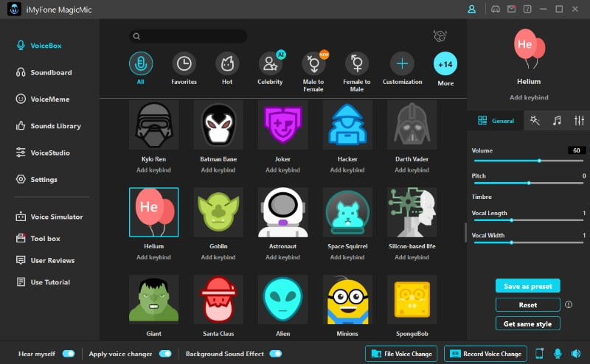Open Sounds Library in sidebar
590x364 pixels.
tap(48, 126)
